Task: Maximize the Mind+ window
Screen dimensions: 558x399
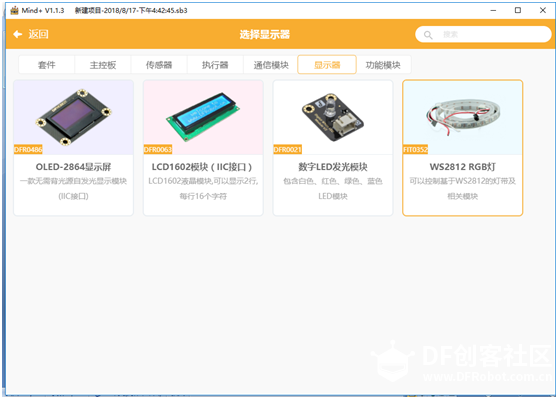Action: [518, 10]
